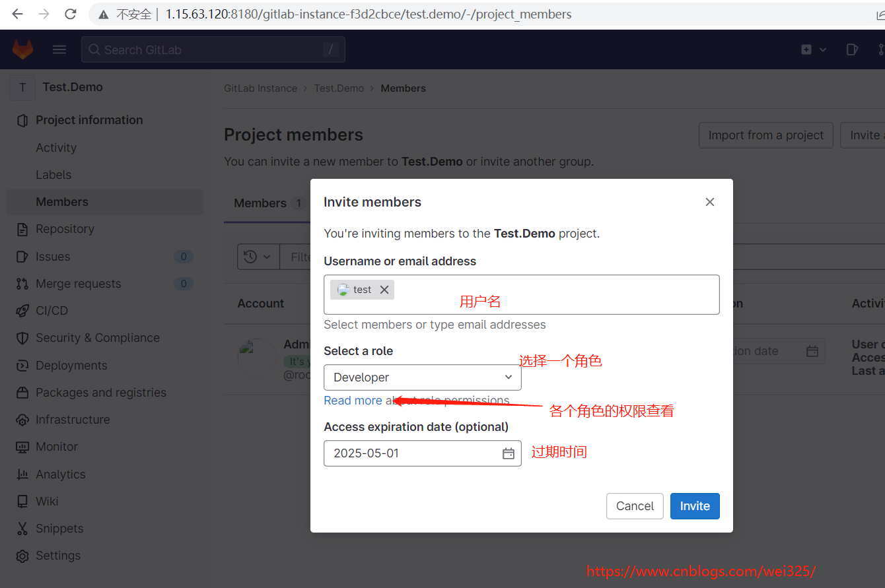Viewport: 885px width, 588px height.
Task: Click the Username or email address field
Action: tap(522, 294)
